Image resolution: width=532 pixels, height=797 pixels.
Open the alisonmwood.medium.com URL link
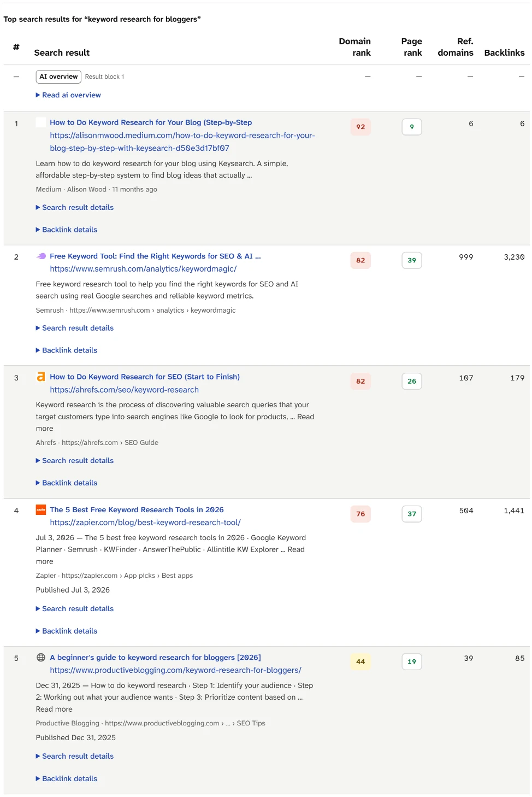[182, 142]
